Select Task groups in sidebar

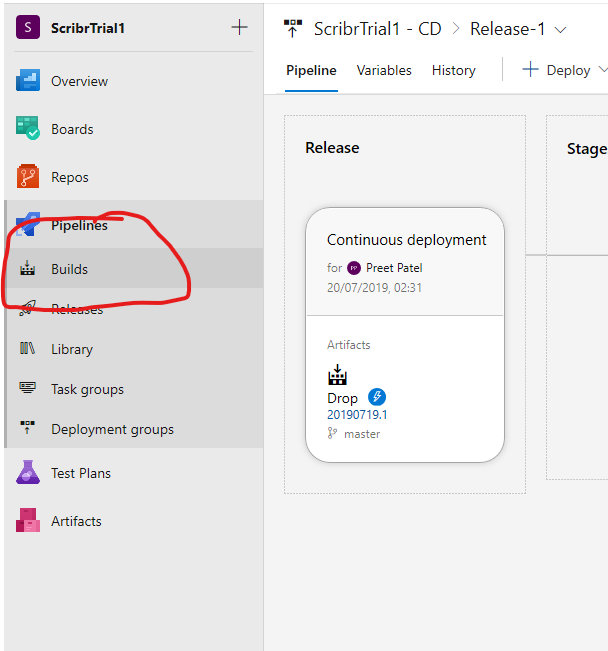pos(134,389)
